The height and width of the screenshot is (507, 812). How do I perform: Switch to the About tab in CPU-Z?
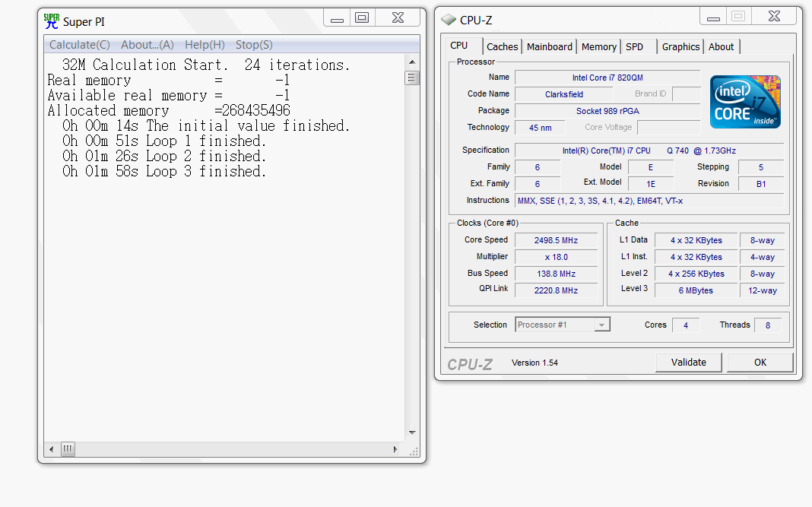tap(722, 46)
